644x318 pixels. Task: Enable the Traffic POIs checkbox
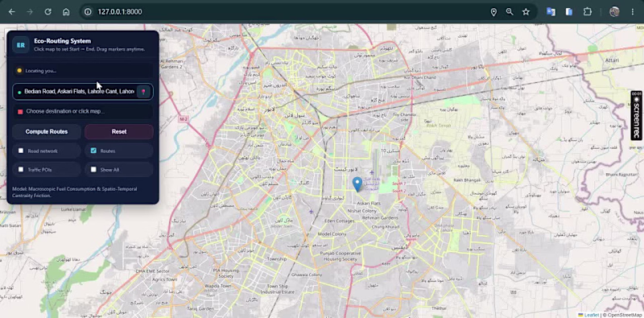(x=21, y=169)
